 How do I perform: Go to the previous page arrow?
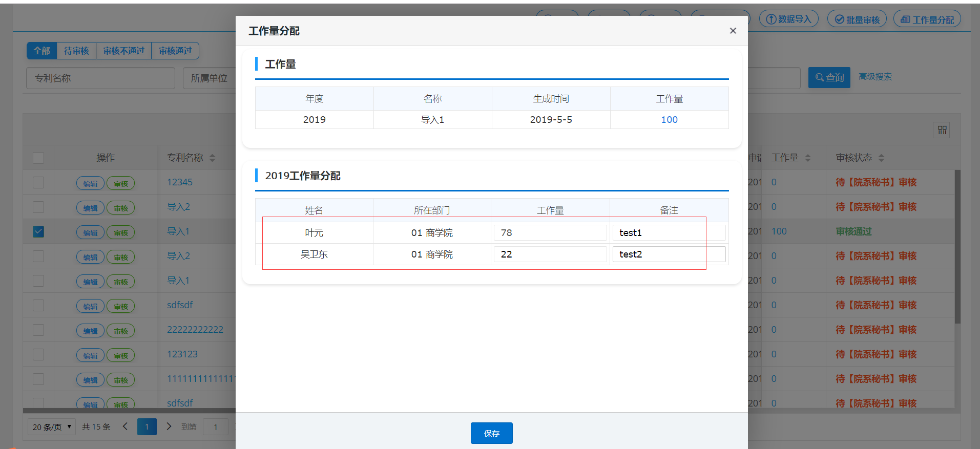click(x=126, y=426)
